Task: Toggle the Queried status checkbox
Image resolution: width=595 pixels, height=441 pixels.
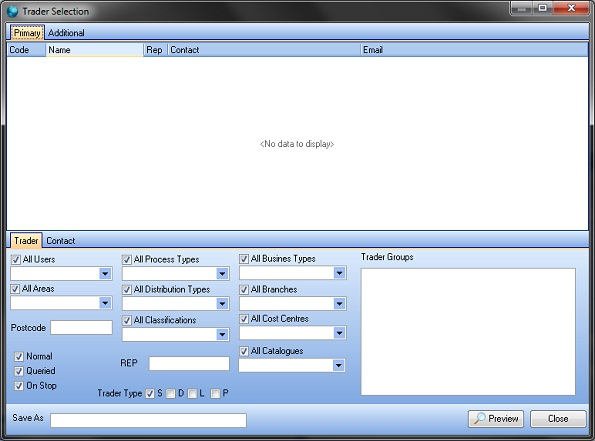Action: [x=19, y=371]
